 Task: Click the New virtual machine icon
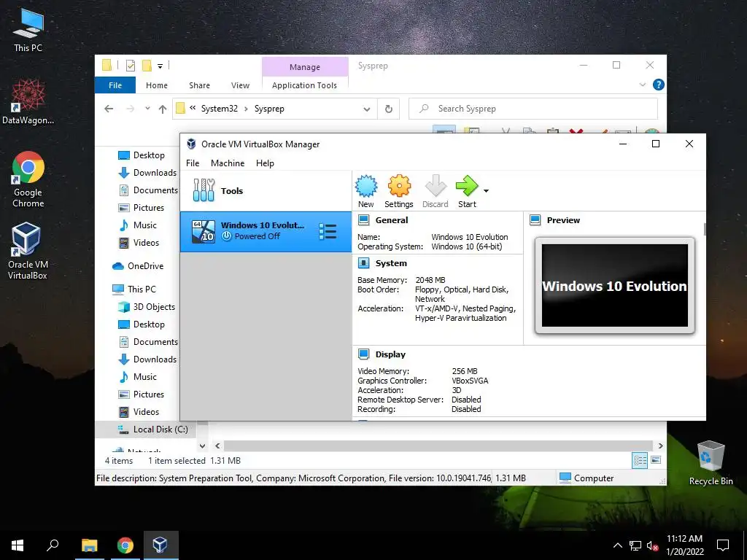point(366,192)
